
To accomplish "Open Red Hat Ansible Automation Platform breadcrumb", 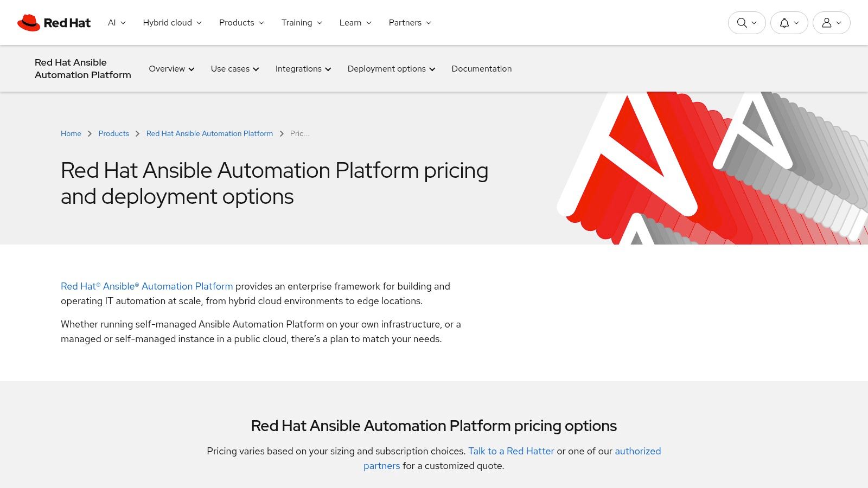I will (x=209, y=133).
